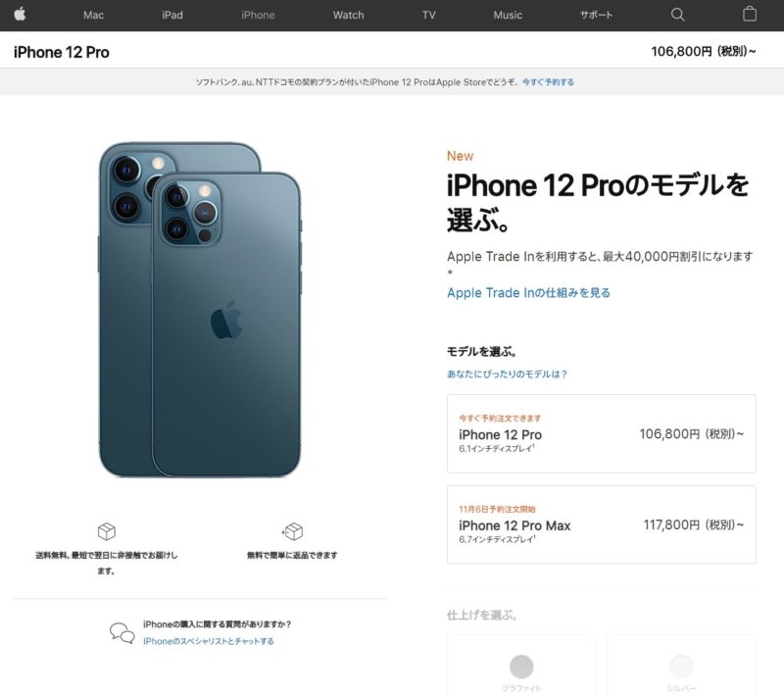
Task: Click あなたにぴったりのモデルは？ link
Action: [507, 374]
